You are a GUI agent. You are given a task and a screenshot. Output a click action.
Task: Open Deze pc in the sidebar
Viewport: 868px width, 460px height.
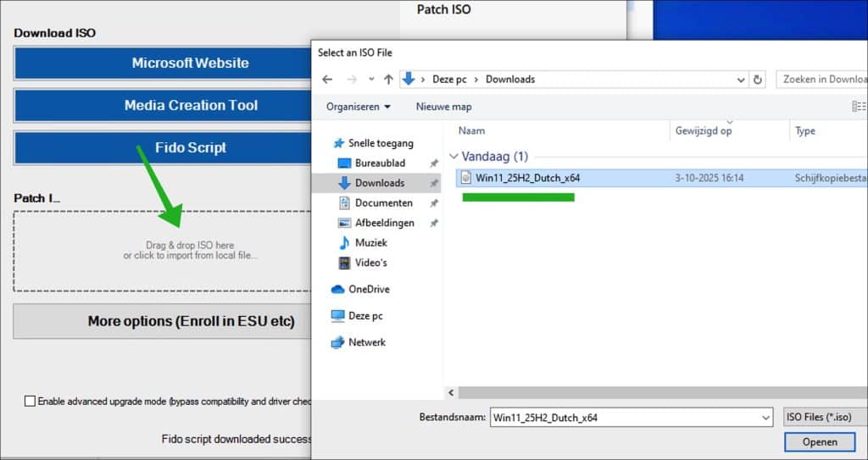[364, 315]
